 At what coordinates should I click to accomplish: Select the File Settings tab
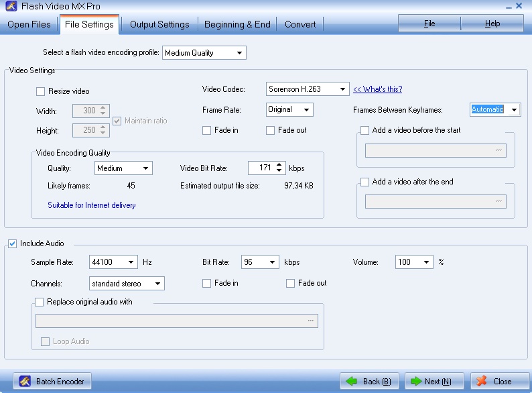pos(89,24)
